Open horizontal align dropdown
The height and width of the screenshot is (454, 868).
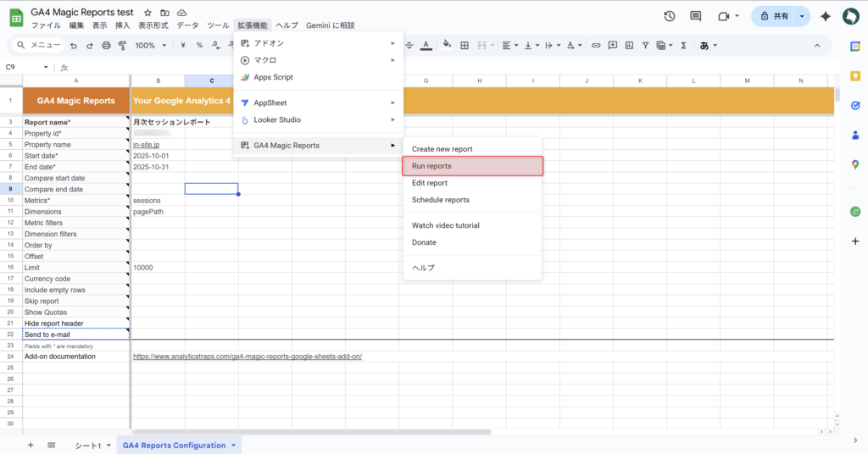[509, 46]
